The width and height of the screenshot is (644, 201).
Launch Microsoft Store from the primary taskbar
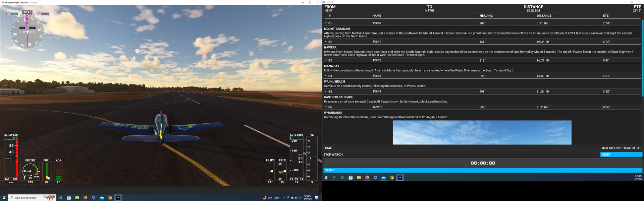[69, 198]
